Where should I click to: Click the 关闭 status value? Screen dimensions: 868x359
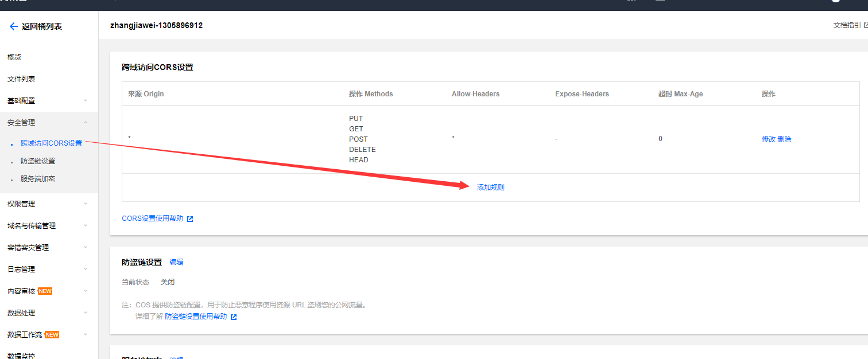pos(168,282)
